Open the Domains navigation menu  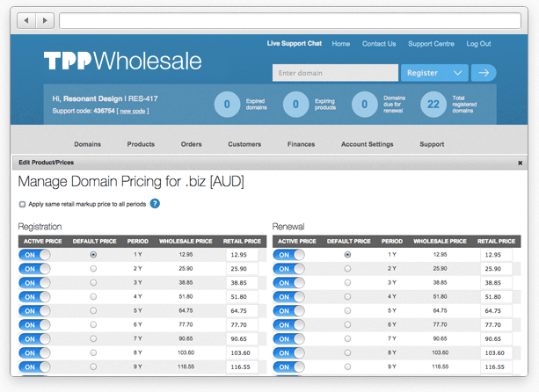[x=87, y=144]
